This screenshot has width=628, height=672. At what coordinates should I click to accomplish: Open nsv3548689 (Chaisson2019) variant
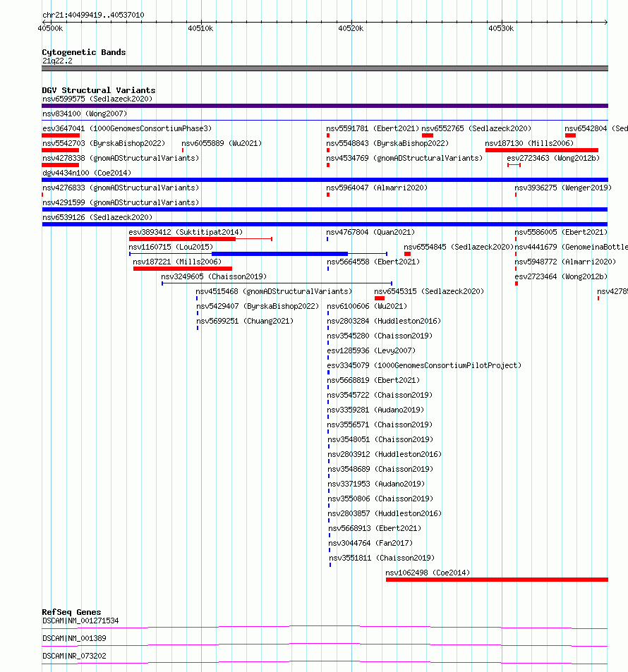click(x=380, y=469)
